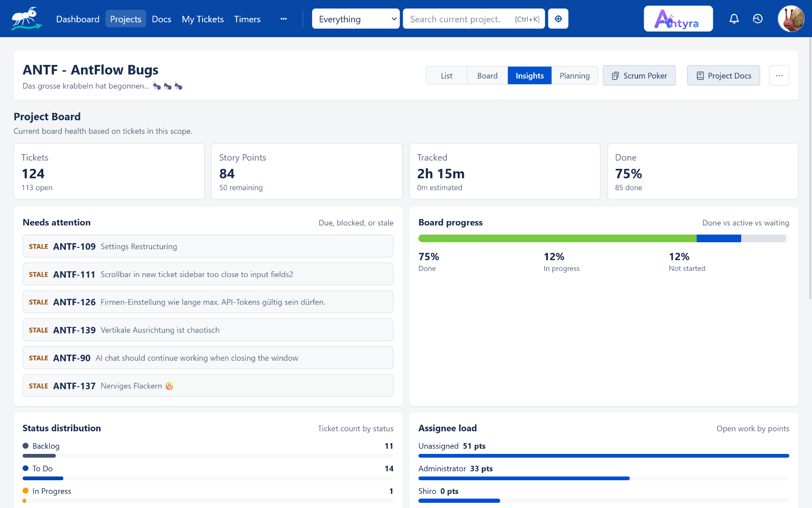812x508 pixels.
Task: Click the Antyra company logo
Action: (x=678, y=19)
